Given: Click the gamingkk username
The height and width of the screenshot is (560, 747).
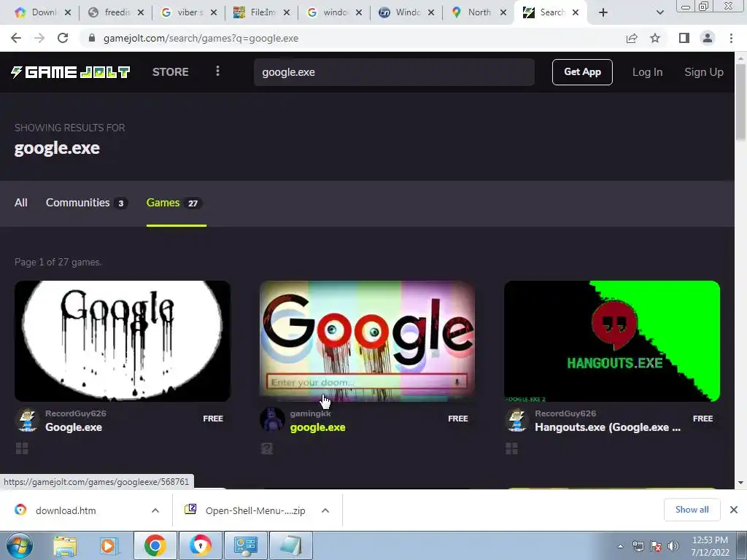Looking at the screenshot, I should point(310,413).
